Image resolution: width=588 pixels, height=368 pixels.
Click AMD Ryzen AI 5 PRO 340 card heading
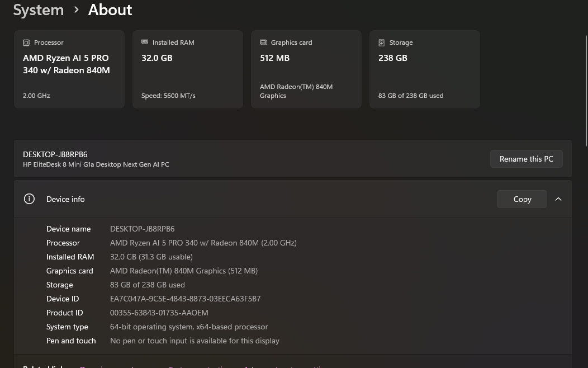pos(67,64)
